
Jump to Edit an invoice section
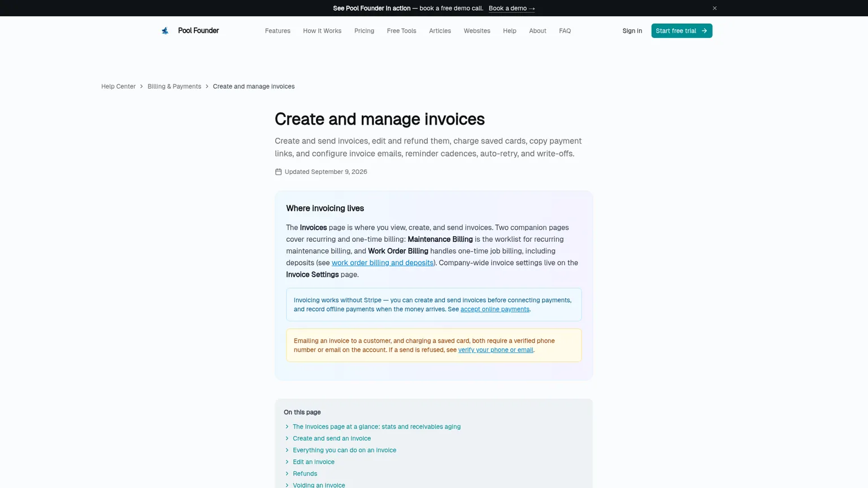pyautogui.click(x=314, y=462)
